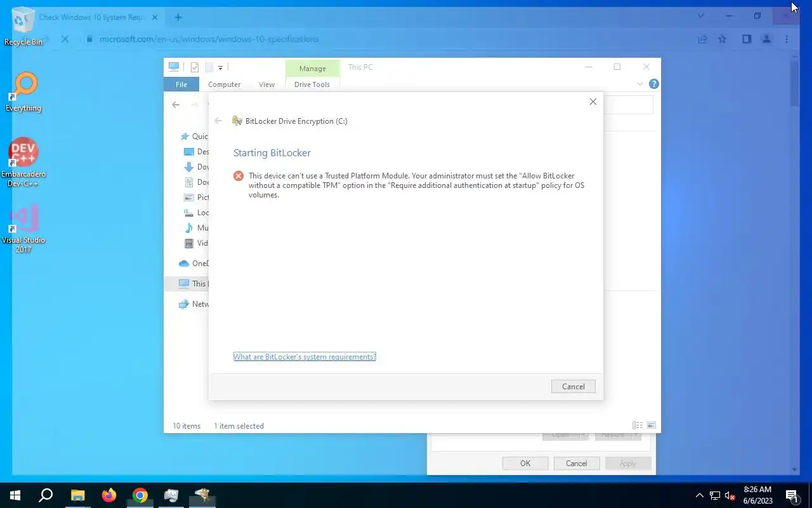Launch Firefox from the taskbar

[109, 495]
